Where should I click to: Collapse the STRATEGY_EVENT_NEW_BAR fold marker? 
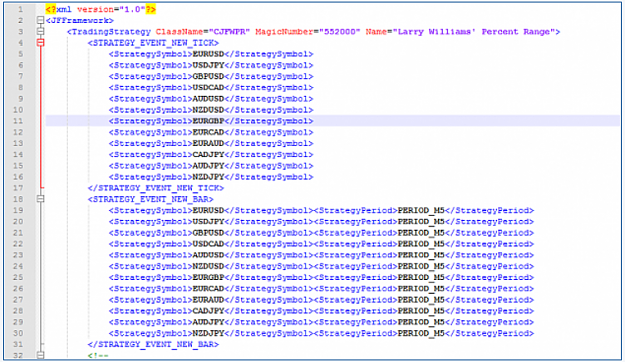tap(40, 199)
